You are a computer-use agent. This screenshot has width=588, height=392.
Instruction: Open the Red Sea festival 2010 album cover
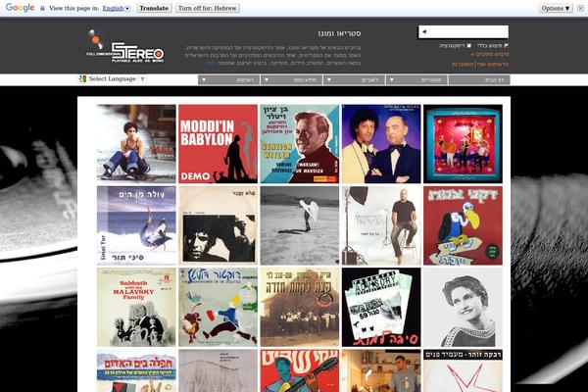point(136,370)
